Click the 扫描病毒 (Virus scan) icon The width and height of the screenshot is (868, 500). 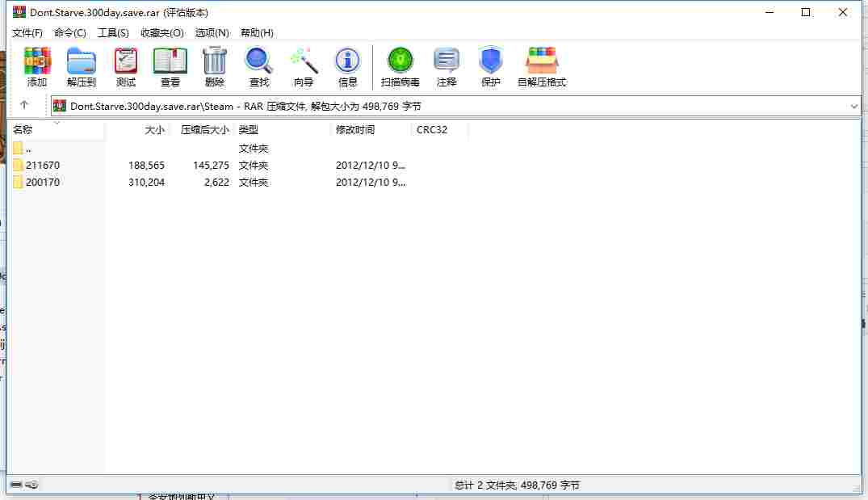pyautogui.click(x=400, y=61)
